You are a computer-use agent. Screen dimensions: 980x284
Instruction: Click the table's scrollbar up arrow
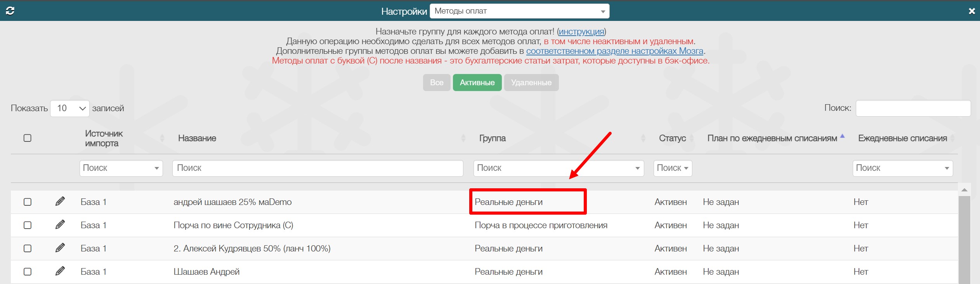[964, 190]
